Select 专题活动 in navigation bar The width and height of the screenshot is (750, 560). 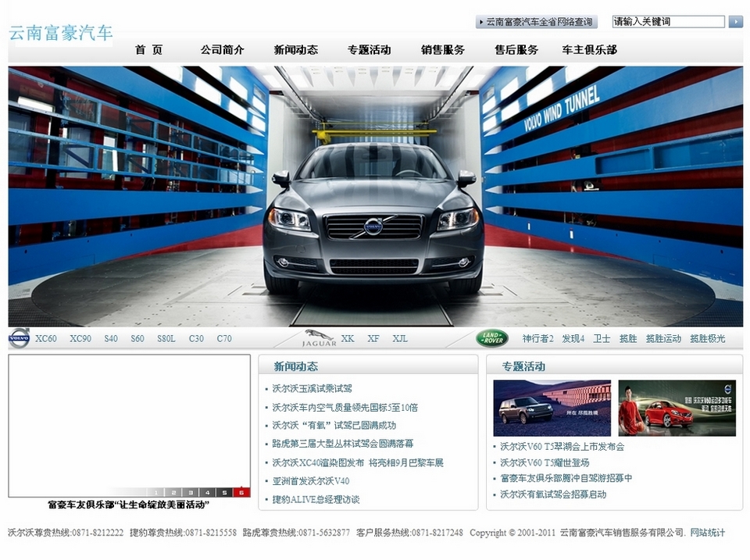(370, 50)
